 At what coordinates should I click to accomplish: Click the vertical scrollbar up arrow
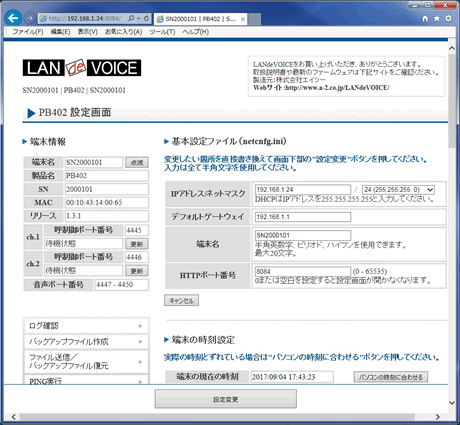(x=452, y=48)
